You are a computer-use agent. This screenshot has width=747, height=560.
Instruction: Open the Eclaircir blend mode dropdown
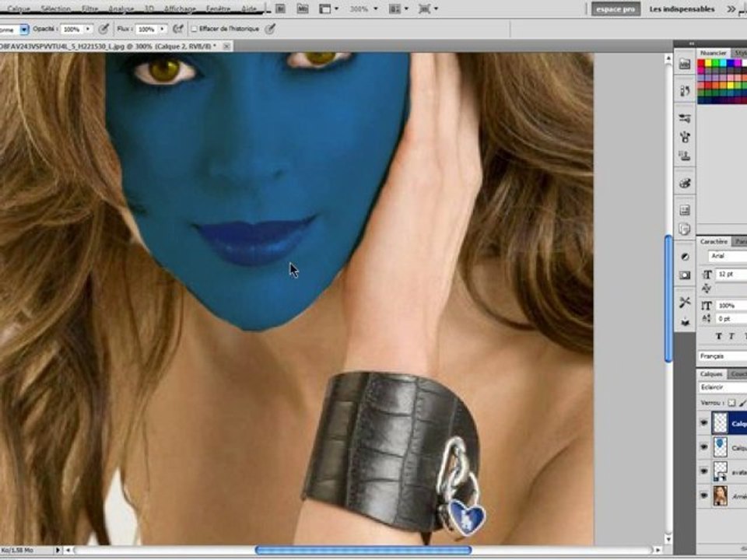coord(723,387)
